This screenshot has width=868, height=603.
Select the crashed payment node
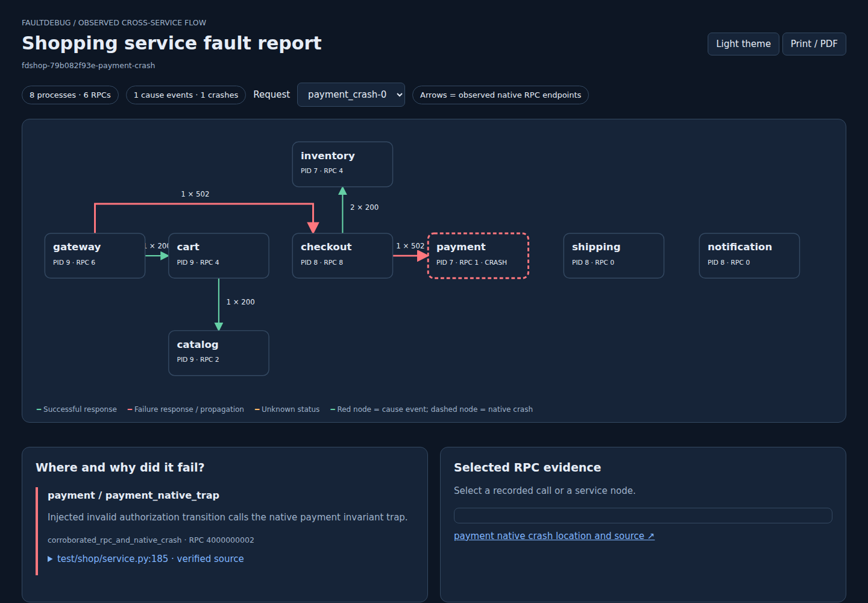coord(478,256)
